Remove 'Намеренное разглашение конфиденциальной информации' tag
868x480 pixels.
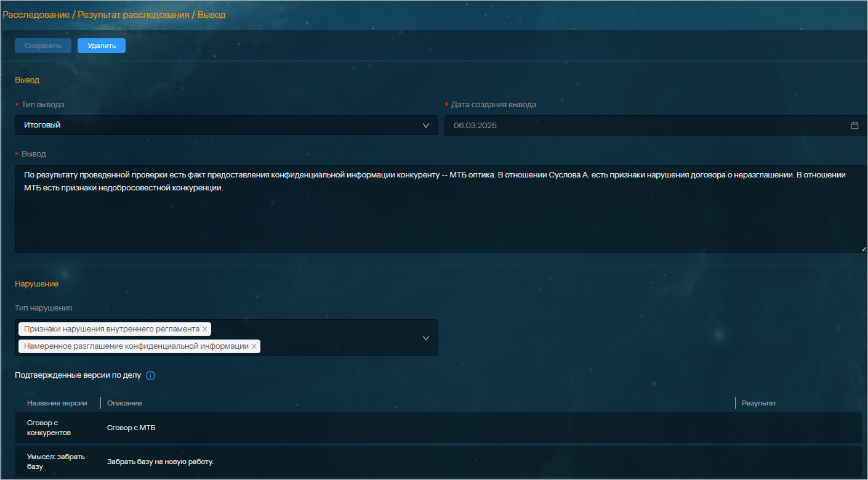tap(254, 346)
